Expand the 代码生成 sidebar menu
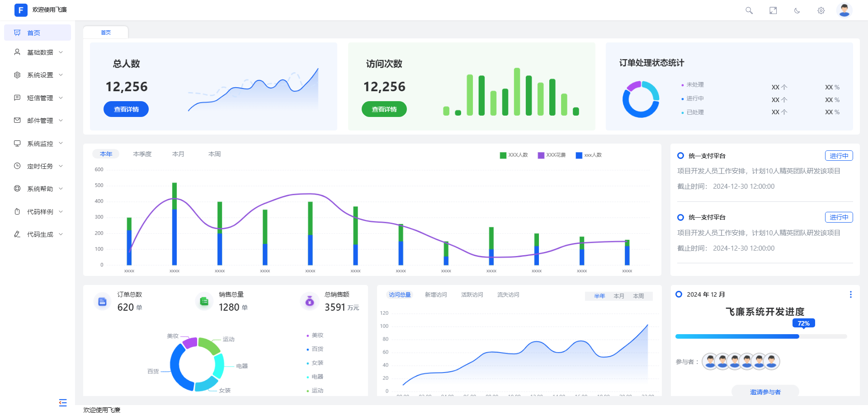 click(x=40, y=234)
